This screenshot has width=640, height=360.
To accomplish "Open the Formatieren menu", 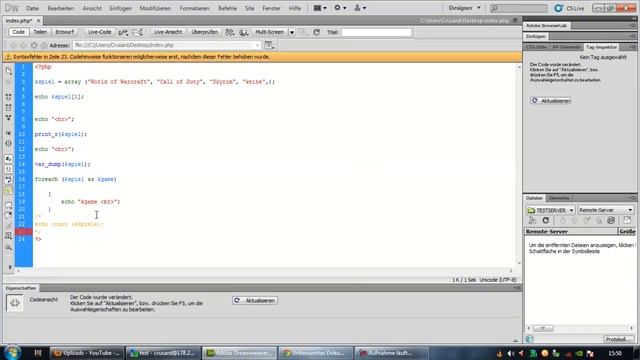I will pos(194,8).
